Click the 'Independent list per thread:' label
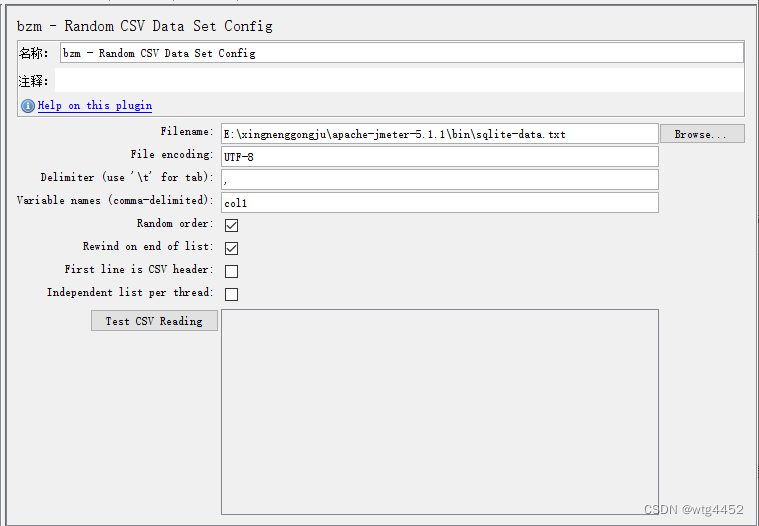Screen dimensions: 759x526 point(130,292)
